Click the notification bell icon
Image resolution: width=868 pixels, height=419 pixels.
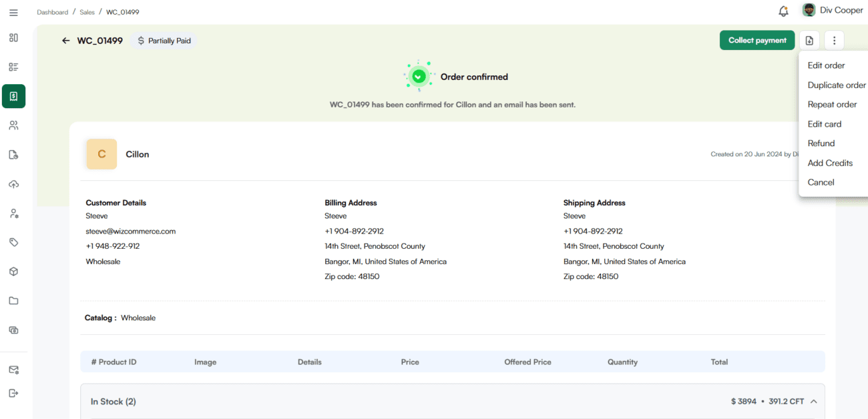click(783, 11)
